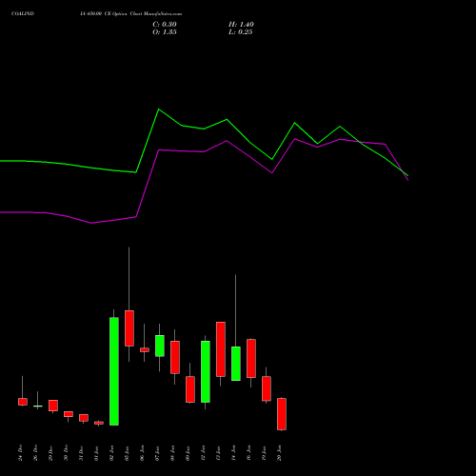Screen dimensions: 476x476
Task: Click the green candle above 07 Jan
Action: [x=160, y=346]
